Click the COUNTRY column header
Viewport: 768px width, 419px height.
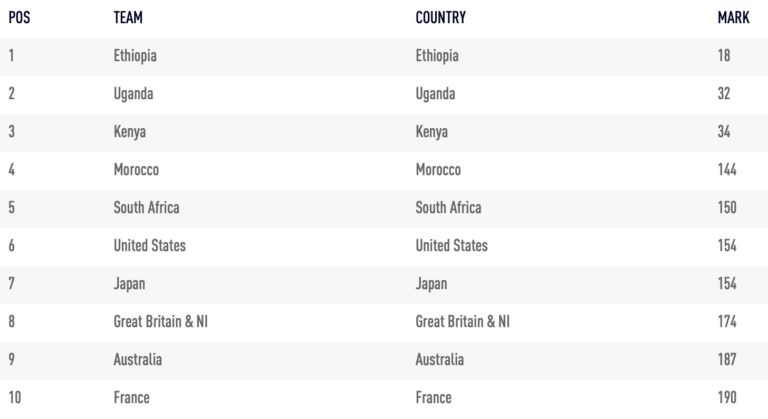[440, 18]
